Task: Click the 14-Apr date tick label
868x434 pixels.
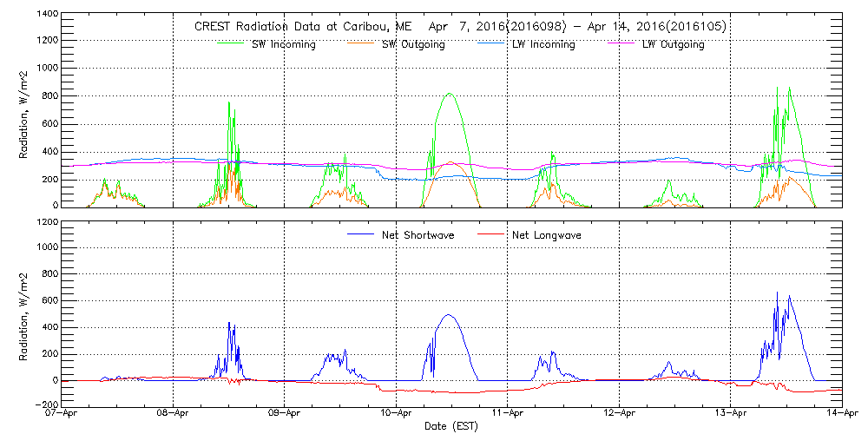Action: [x=840, y=415]
